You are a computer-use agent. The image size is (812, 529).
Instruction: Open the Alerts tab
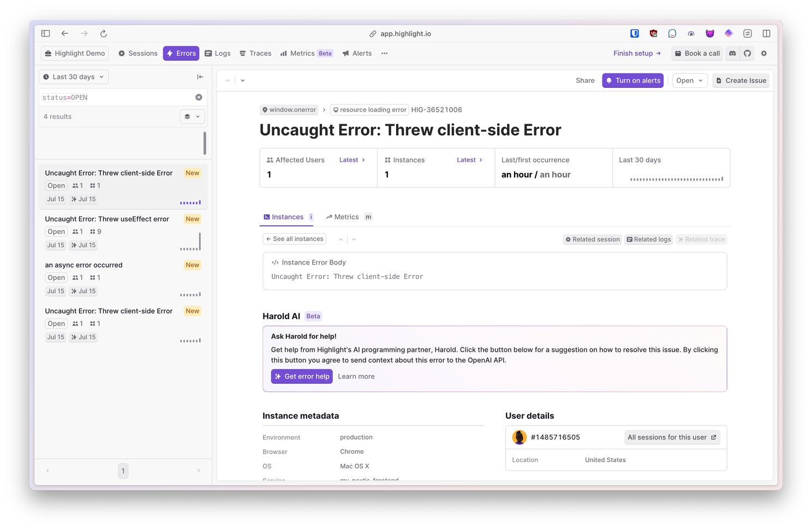click(x=357, y=53)
